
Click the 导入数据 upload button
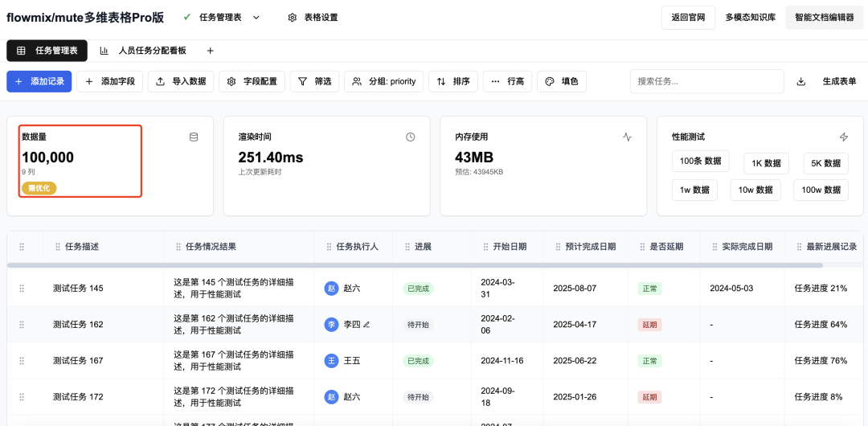(x=181, y=81)
